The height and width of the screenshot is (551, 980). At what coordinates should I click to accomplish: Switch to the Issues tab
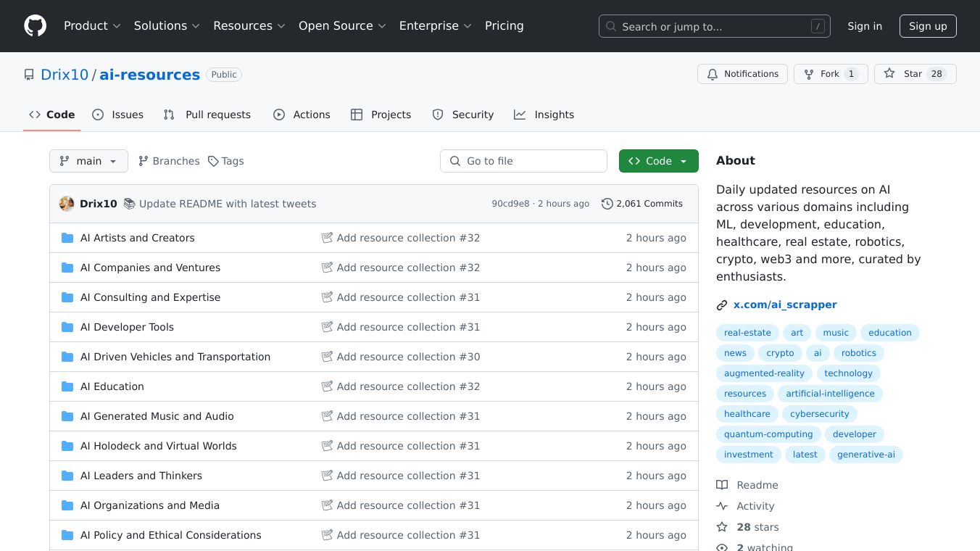(118, 115)
